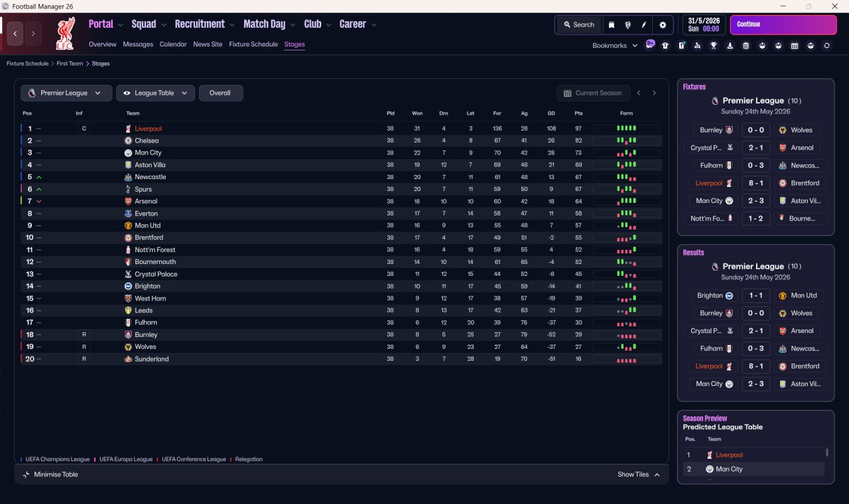
Task: Click the Premier League logo in Results panel
Action: click(714, 267)
